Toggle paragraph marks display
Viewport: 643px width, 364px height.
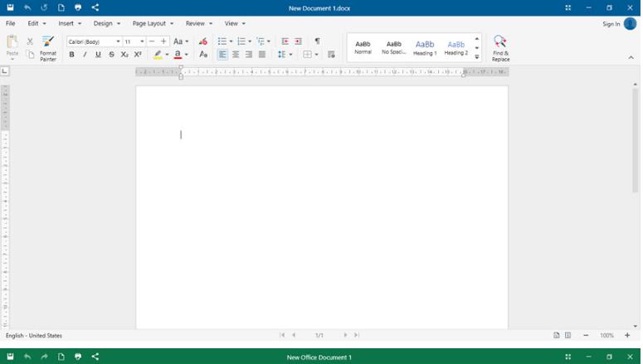[x=317, y=41]
